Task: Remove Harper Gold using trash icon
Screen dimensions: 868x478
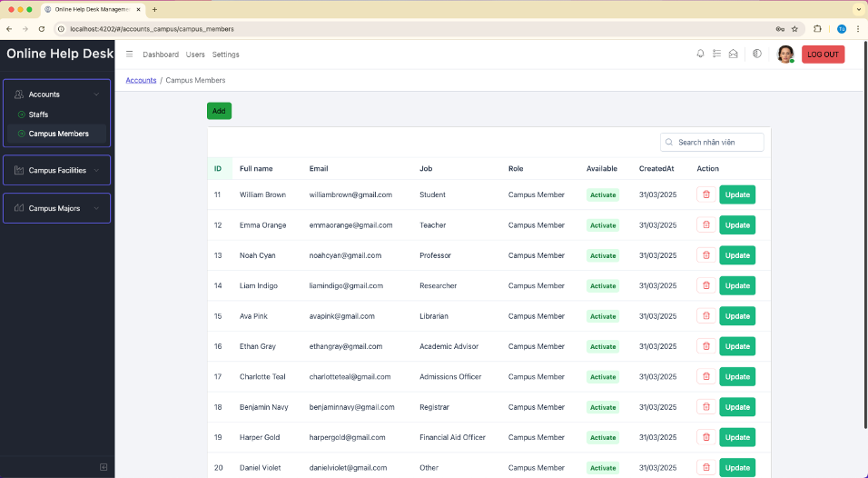Action: coord(705,437)
